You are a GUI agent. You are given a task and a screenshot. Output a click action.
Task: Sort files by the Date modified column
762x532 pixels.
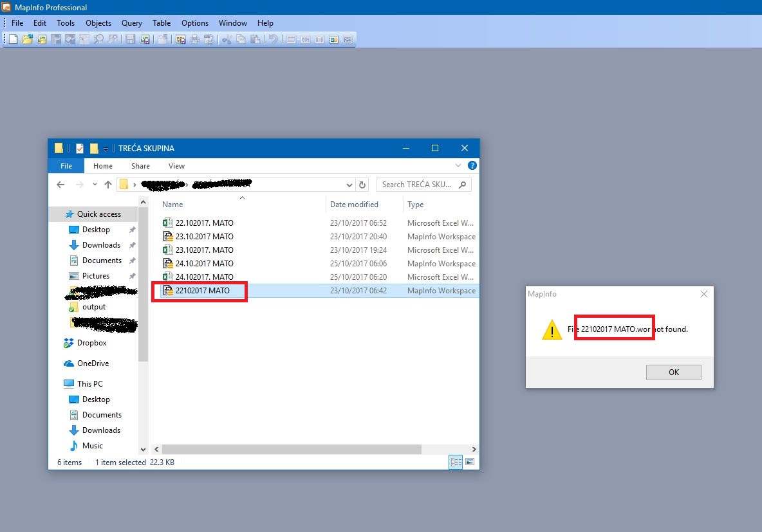354,205
